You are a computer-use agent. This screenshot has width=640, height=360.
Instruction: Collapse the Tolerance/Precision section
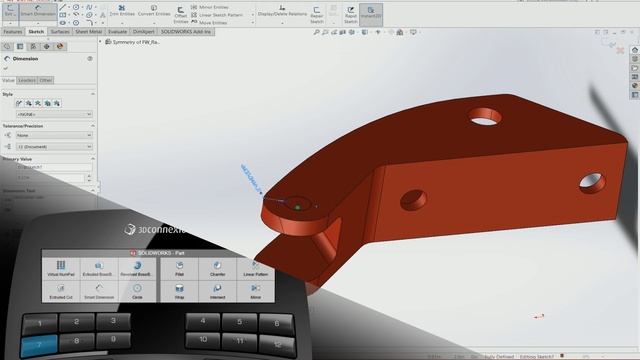click(x=93, y=126)
